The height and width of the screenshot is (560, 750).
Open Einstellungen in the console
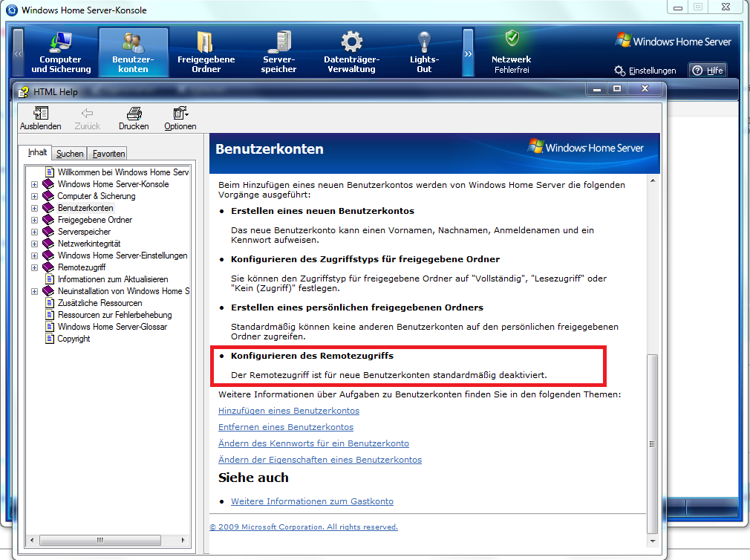pyautogui.click(x=645, y=71)
